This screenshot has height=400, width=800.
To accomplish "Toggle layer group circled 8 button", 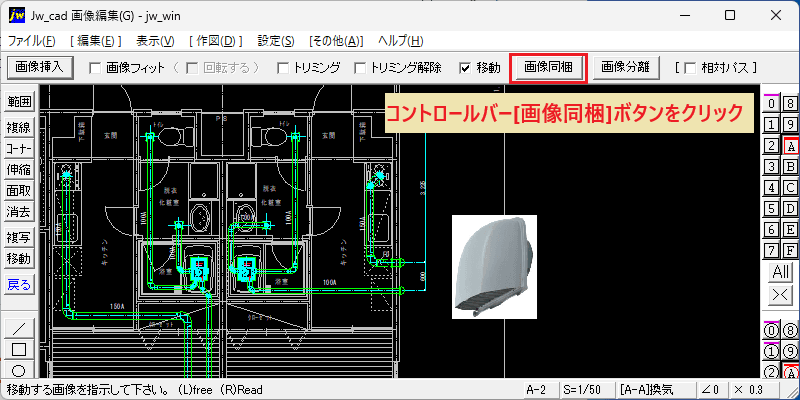I will pos(790,330).
